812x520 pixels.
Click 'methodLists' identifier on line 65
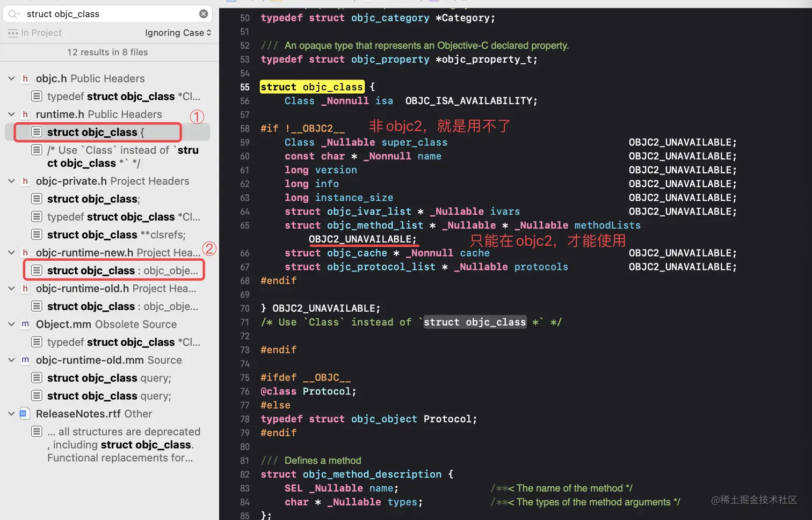click(x=607, y=225)
